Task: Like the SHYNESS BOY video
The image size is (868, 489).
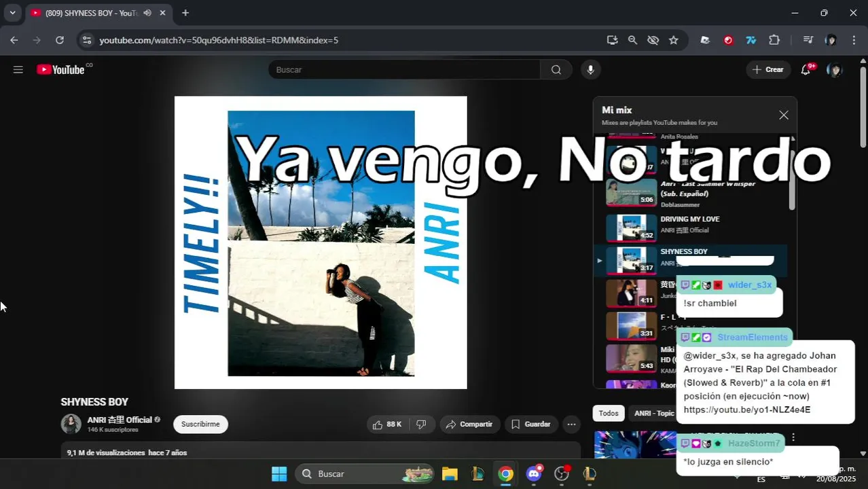Action: click(386, 424)
